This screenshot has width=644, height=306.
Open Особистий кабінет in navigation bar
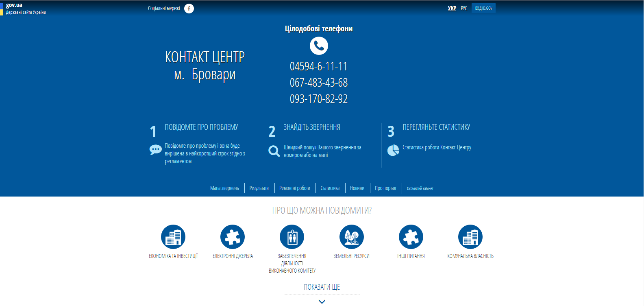coord(420,188)
